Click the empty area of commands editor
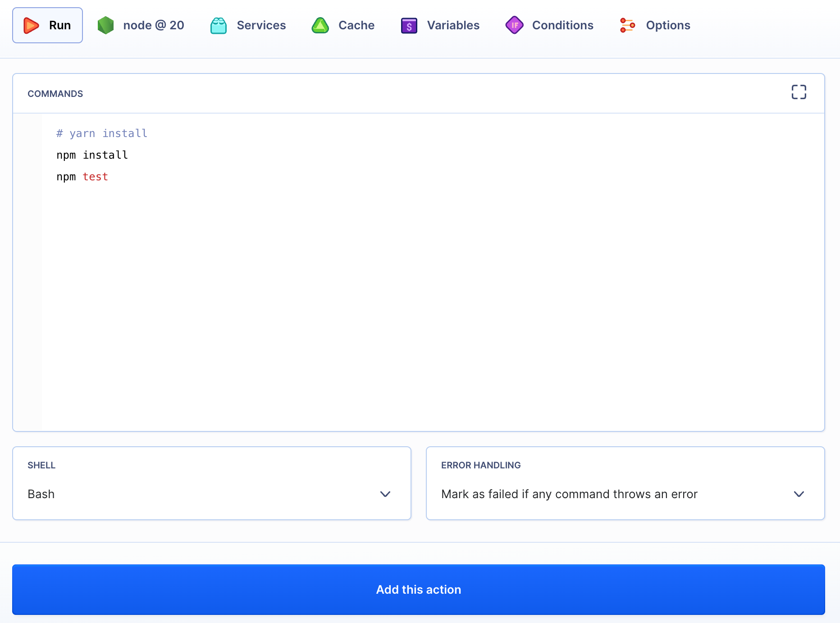The image size is (840, 623). click(x=433, y=307)
